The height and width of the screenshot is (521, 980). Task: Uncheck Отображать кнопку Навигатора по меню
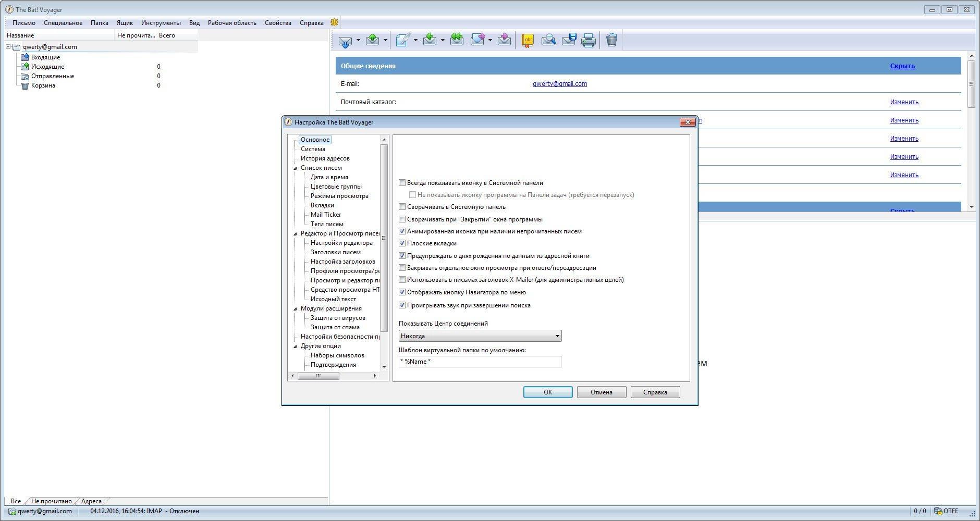coord(402,292)
